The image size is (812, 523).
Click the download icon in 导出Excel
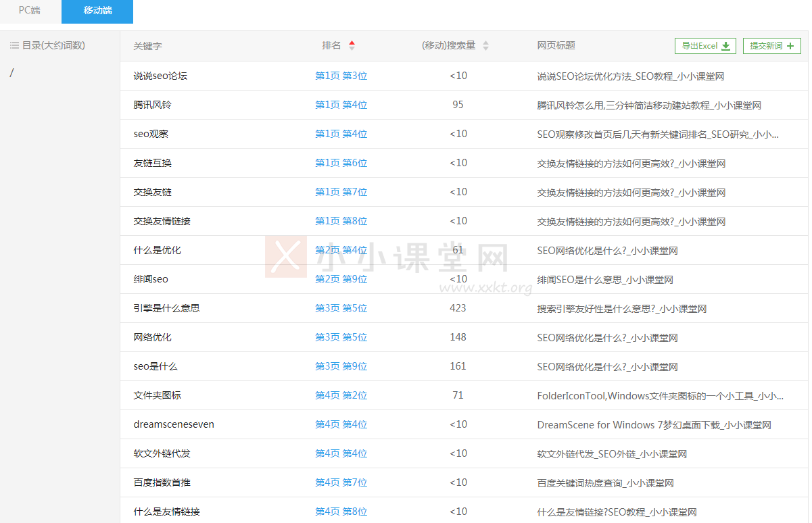pyautogui.click(x=725, y=46)
